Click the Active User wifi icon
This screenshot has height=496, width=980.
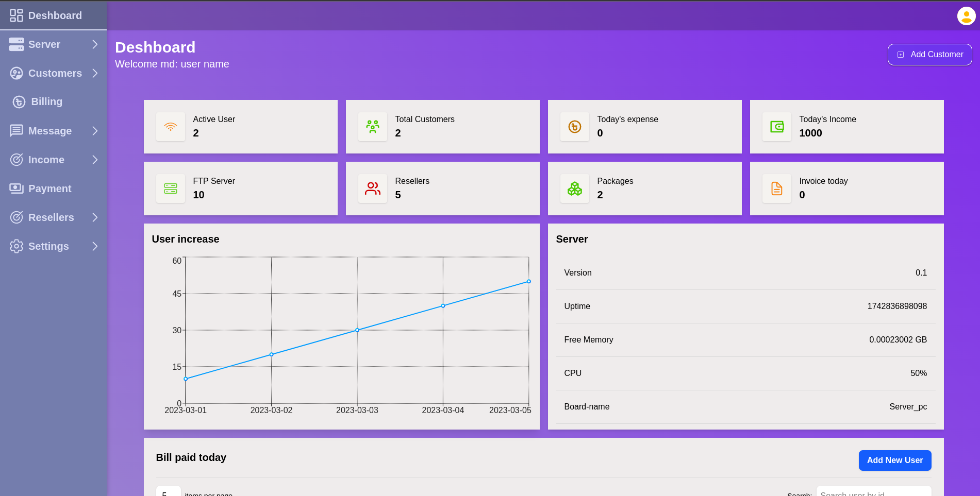[170, 127]
